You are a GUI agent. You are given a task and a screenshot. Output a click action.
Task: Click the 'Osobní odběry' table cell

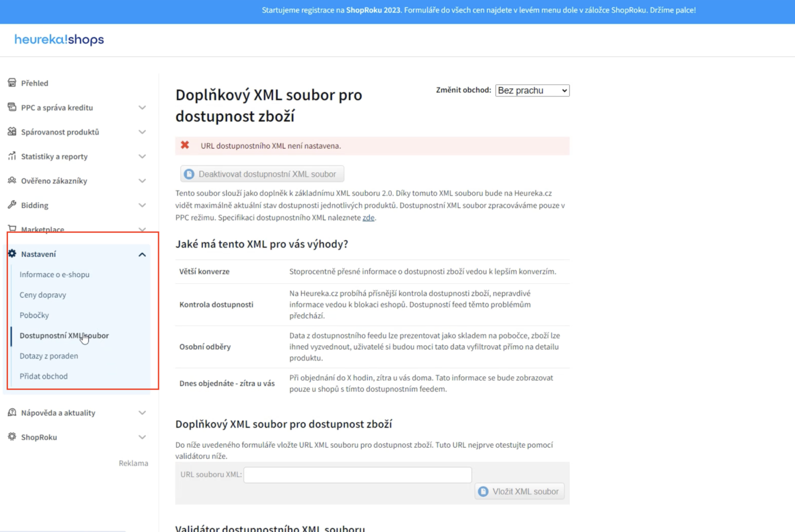(x=205, y=347)
